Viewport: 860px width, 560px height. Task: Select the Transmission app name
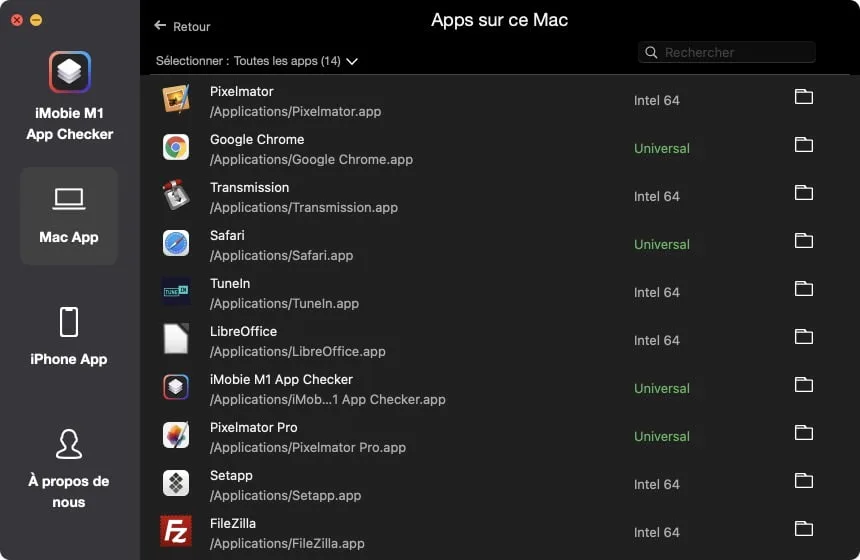250,188
